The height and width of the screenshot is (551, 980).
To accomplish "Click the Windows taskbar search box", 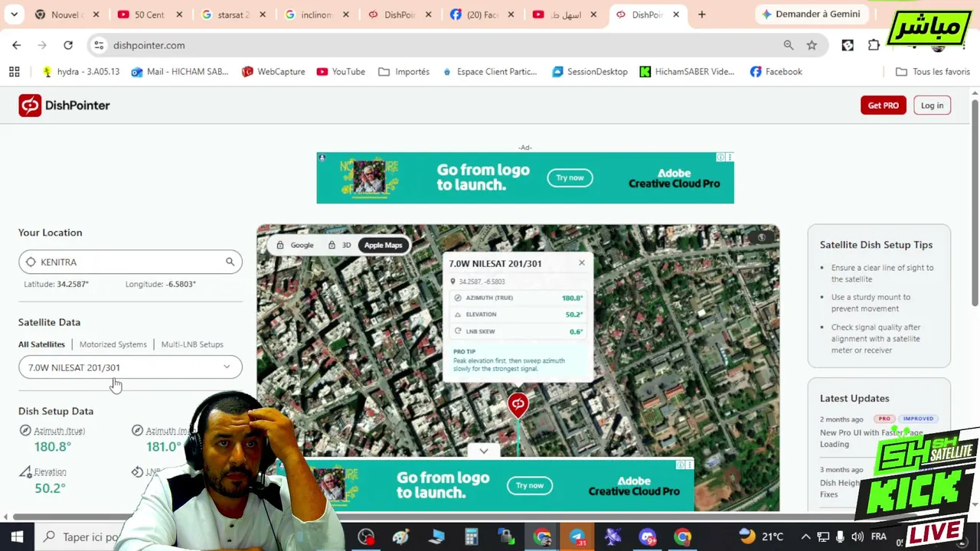I will coord(80,536).
